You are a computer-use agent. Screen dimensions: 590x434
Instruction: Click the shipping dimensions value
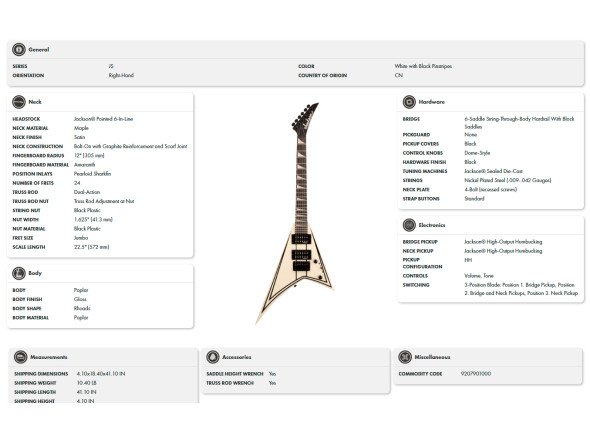click(101, 374)
